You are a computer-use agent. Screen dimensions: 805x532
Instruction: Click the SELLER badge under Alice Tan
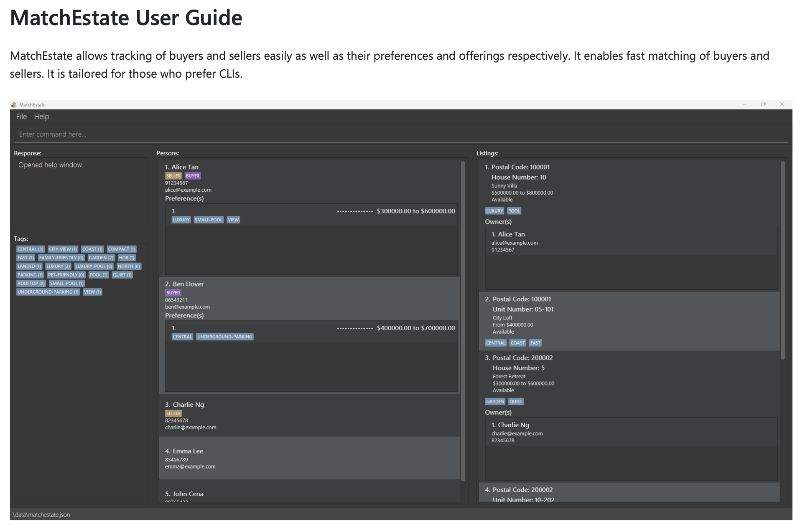[x=173, y=176]
